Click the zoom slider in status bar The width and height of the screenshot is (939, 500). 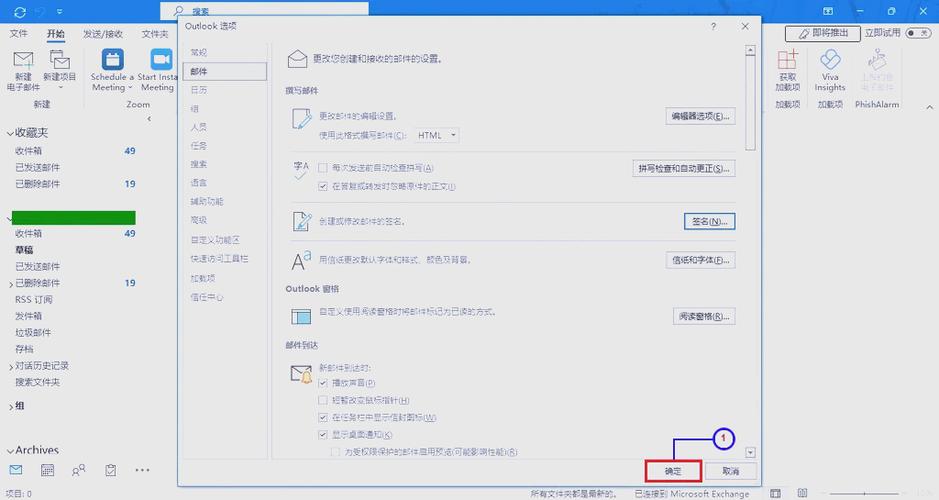[864, 493]
